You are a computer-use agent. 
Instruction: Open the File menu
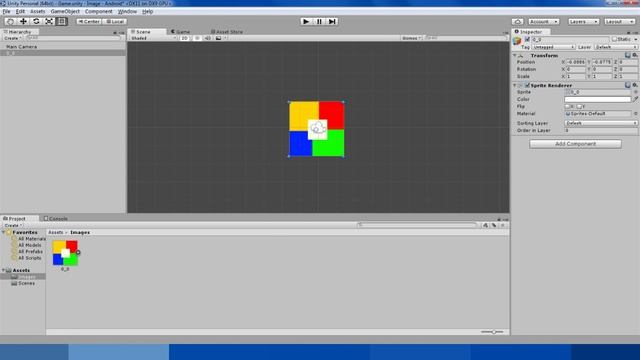7,11
